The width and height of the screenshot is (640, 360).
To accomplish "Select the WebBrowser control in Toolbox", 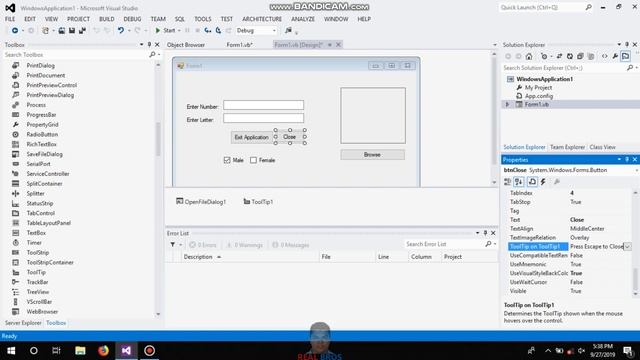I will [x=42, y=311].
